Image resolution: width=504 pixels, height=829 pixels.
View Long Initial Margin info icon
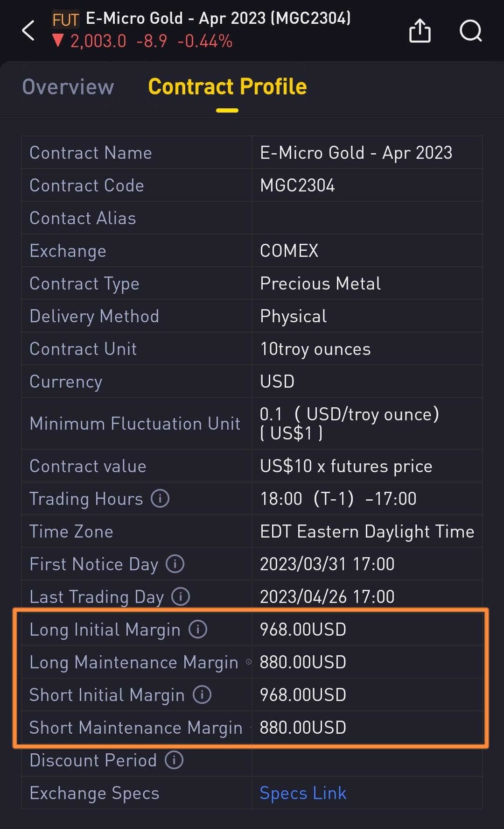(198, 629)
